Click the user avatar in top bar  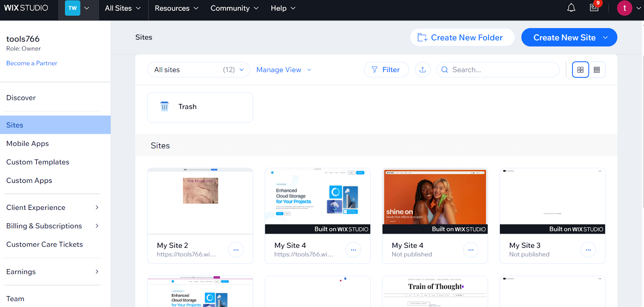pyautogui.click(x=624, y=8)
